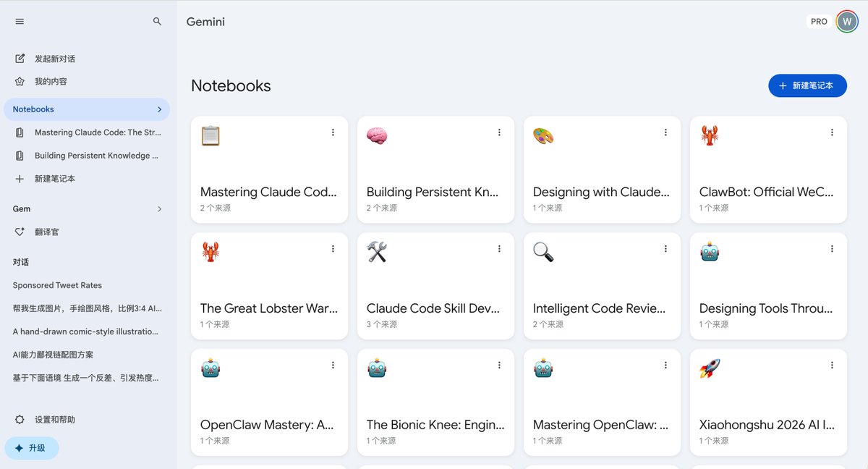Open Intelligent Code Revie... notebook title
This screenshot has width=868, height=469.
tap(600, 308)
